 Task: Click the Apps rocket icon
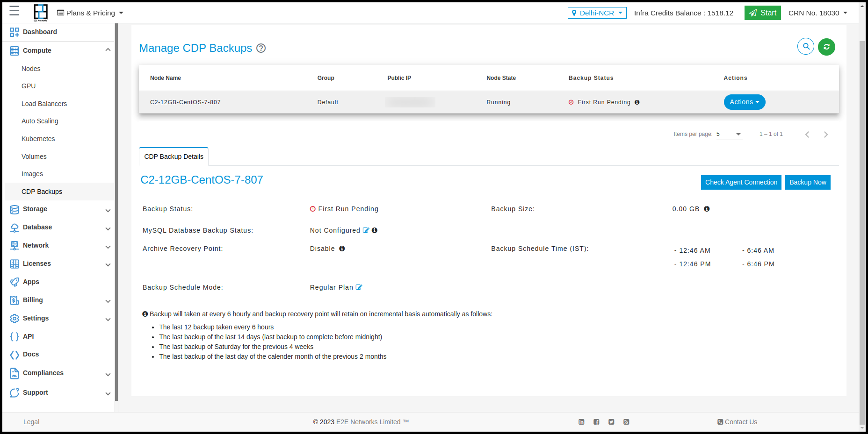point(14,282)
